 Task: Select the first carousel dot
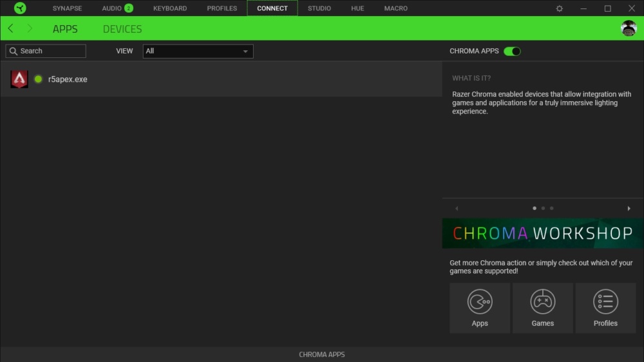click(535, 208)
